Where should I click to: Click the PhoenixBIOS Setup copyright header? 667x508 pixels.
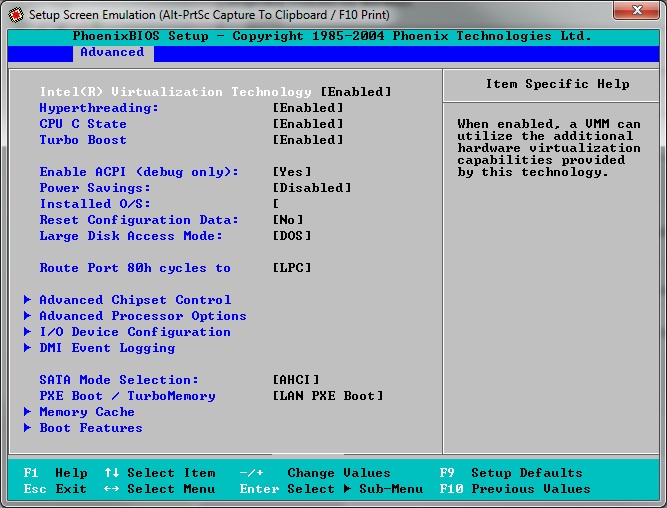[x=332, y=36]
